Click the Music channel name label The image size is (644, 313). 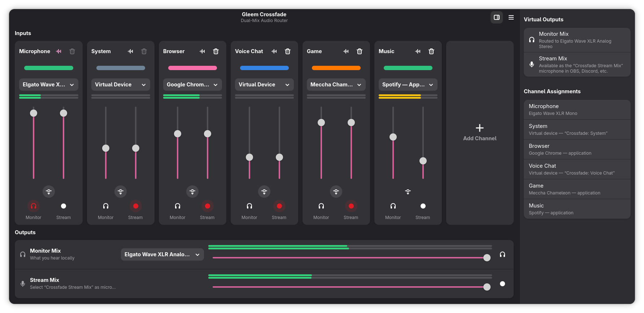(x=386, y=51)
